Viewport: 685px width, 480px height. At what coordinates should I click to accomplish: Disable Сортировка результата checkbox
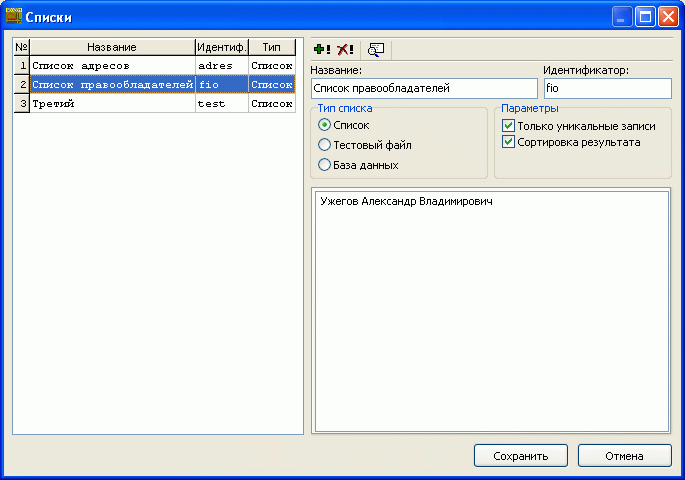[509, 142]
